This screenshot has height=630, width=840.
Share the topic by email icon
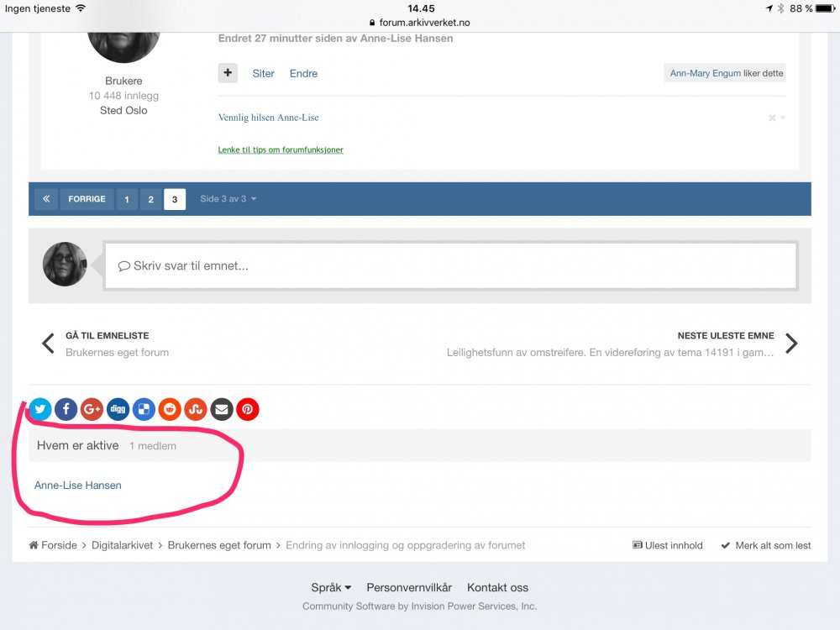click(x=222, y=409)
